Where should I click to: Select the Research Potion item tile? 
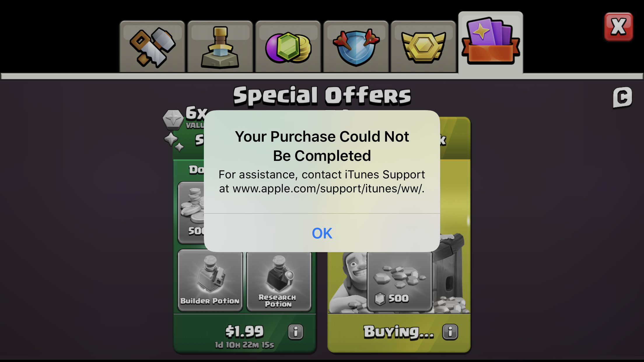tap(279, 281)
